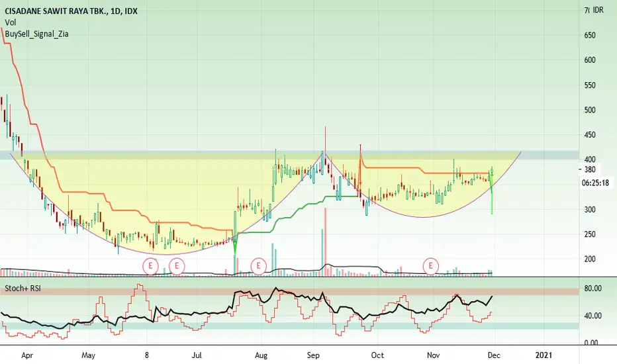Click the earnings E marker just before Jul
Image resolution: width=617 pixels, height=364 pixels.
(177, 266)
